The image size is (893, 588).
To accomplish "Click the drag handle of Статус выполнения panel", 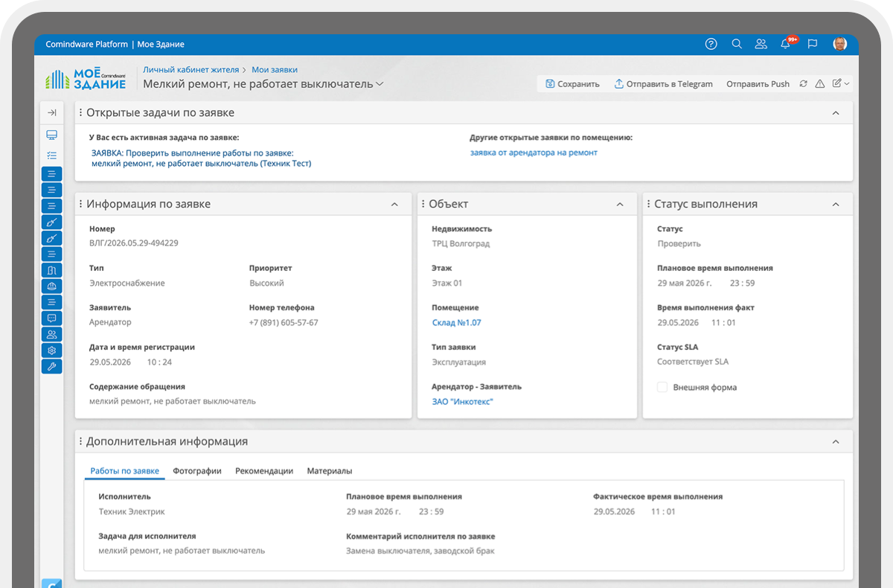I will [x=649, y=204].
